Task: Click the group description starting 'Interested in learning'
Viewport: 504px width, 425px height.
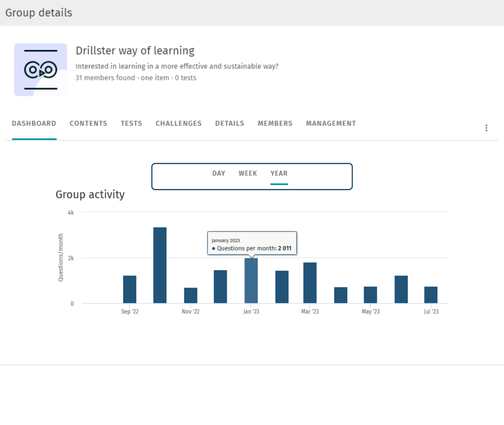Action: click(177, 66)
